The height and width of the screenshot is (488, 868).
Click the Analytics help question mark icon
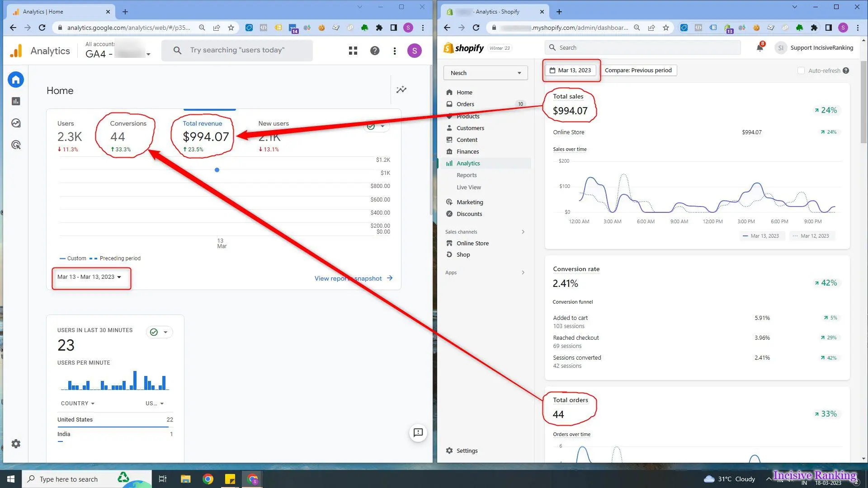tap(374, 51)
